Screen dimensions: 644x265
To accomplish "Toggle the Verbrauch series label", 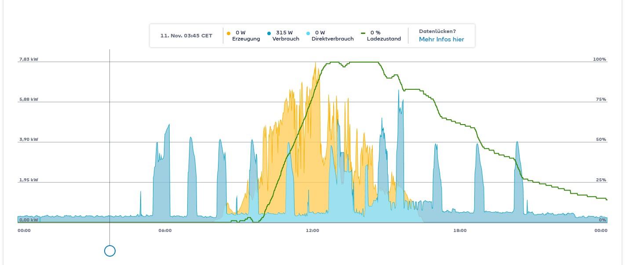I will [285, 39].
